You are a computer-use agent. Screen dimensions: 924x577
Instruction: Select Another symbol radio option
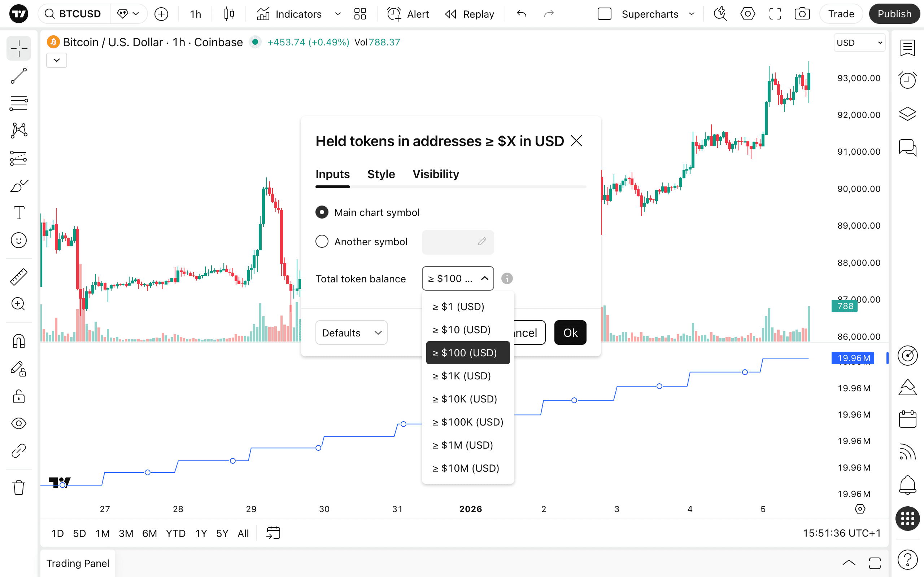[x=322, y=242]
